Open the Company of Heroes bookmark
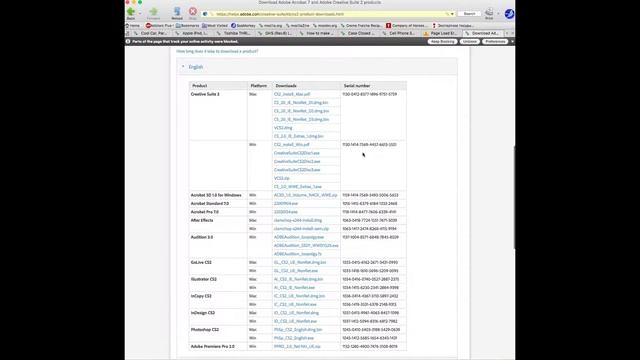The width and height of the screenshot is (640, 360). (407, 25)
